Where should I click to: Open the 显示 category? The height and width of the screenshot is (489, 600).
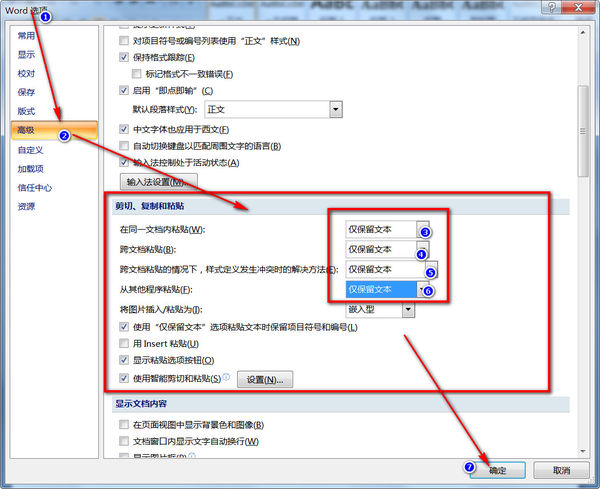tap(26, 55)
